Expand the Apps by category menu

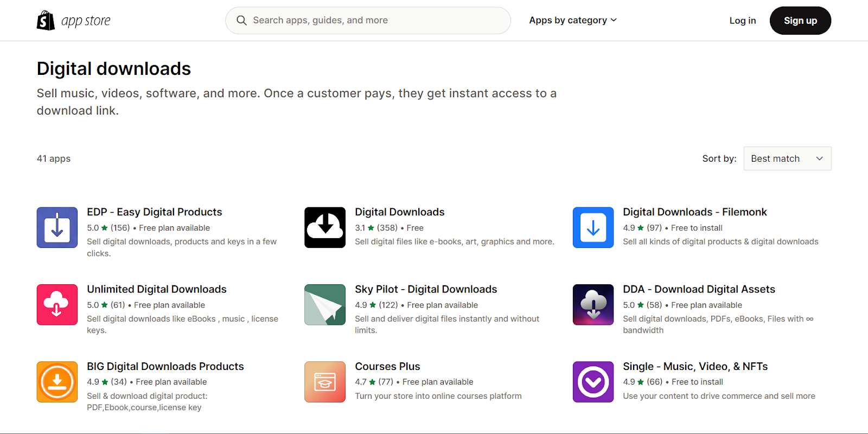573,20
